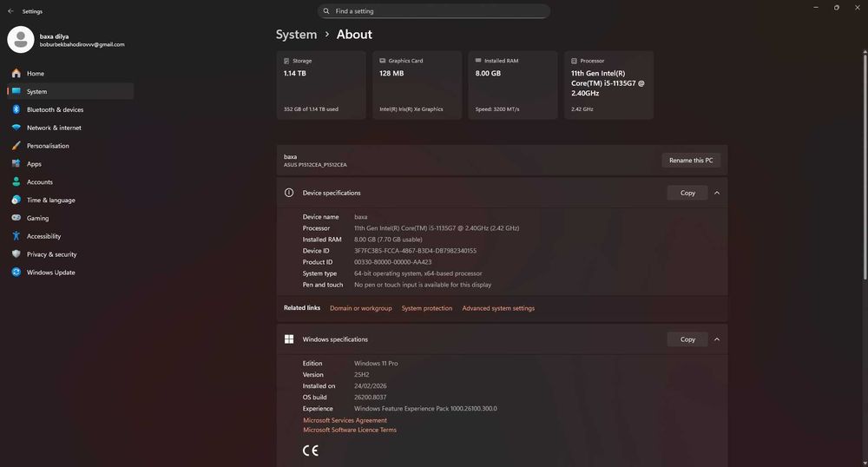Click the Installed RAM card icon
This screenshot has width=868, height=467.
tap(478, 61)
